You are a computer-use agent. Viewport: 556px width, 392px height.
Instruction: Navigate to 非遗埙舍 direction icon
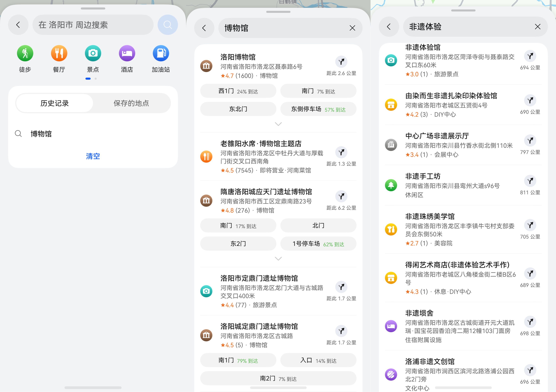pyautogui.click(x=530, y=322)
